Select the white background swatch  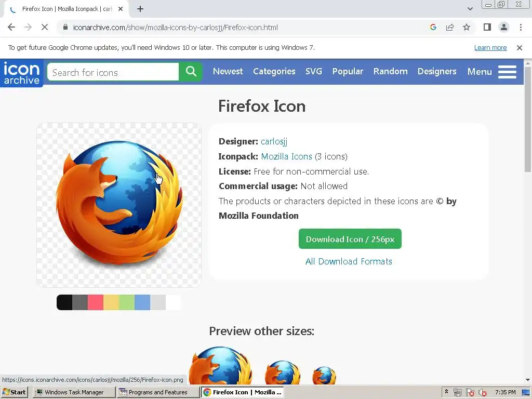174,302
